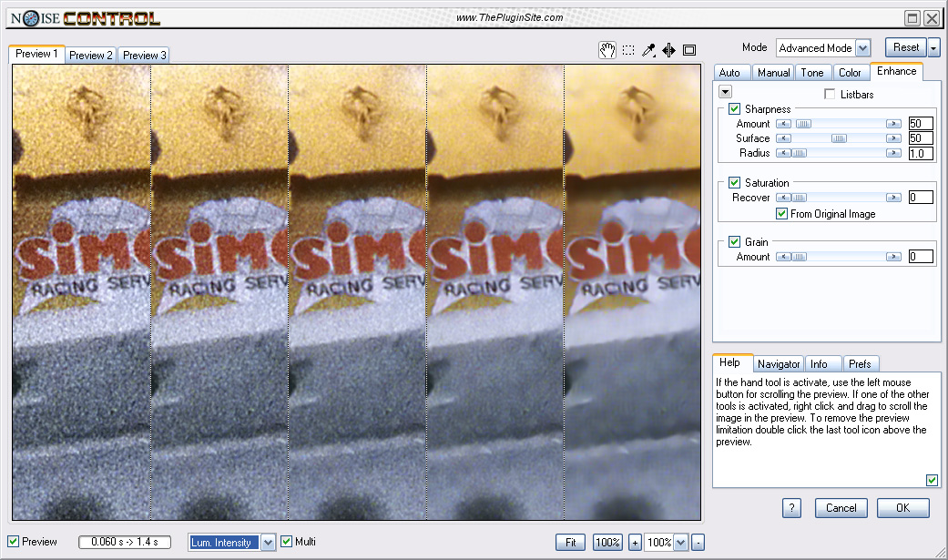Click left arrow of Radius slider
The image size is (948, 560).
pos(783,153)
